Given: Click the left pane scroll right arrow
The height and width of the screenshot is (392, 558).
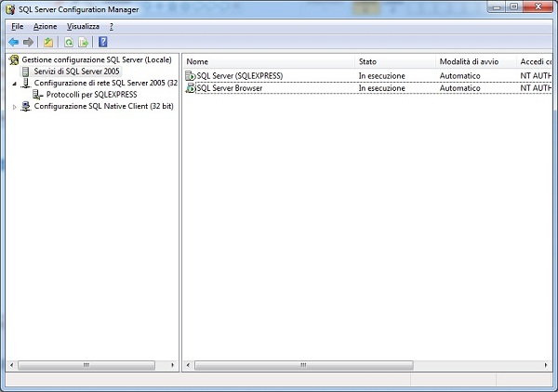Looking at the screenshot, I should click(x=173, y=365).
